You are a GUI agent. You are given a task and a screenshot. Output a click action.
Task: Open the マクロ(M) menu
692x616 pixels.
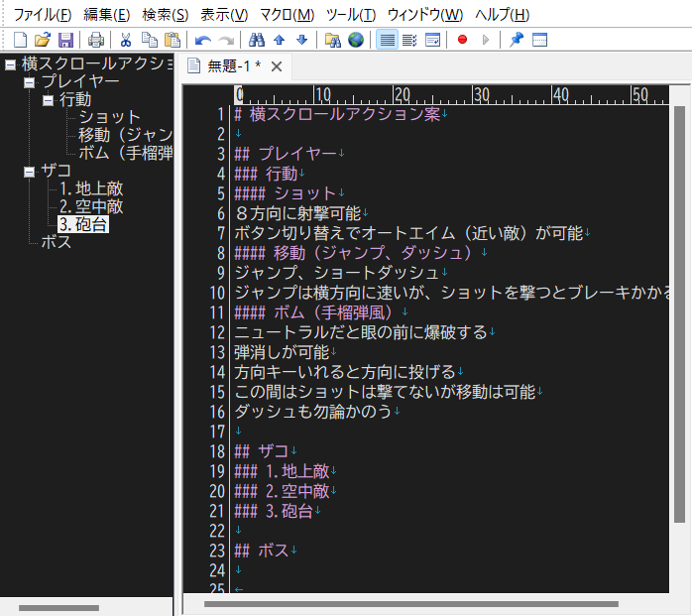pos(287,14)
